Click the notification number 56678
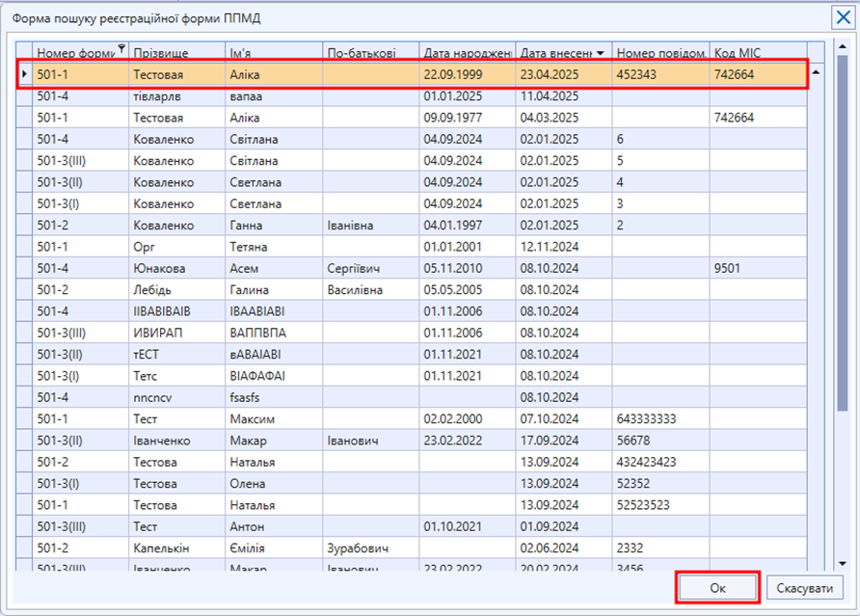The width and height of the screenshot is (860, 616). 660,440
